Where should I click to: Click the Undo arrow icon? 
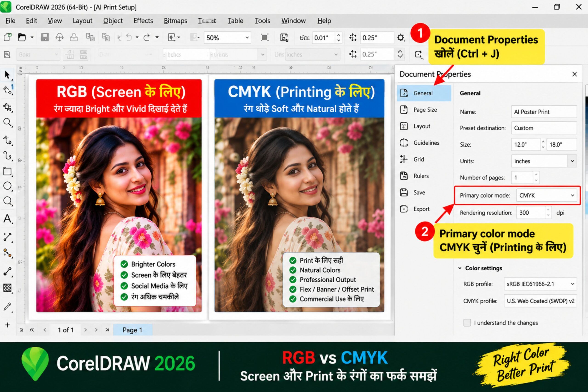[128, 37]
